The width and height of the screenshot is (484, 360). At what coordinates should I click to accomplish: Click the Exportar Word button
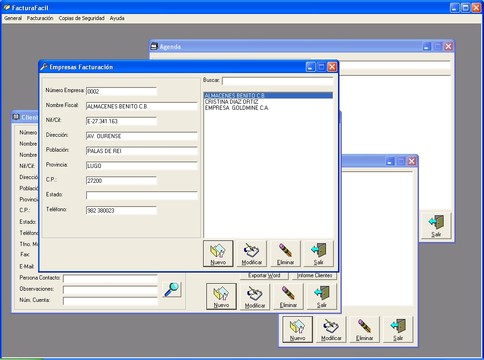(x=264, y=276)
